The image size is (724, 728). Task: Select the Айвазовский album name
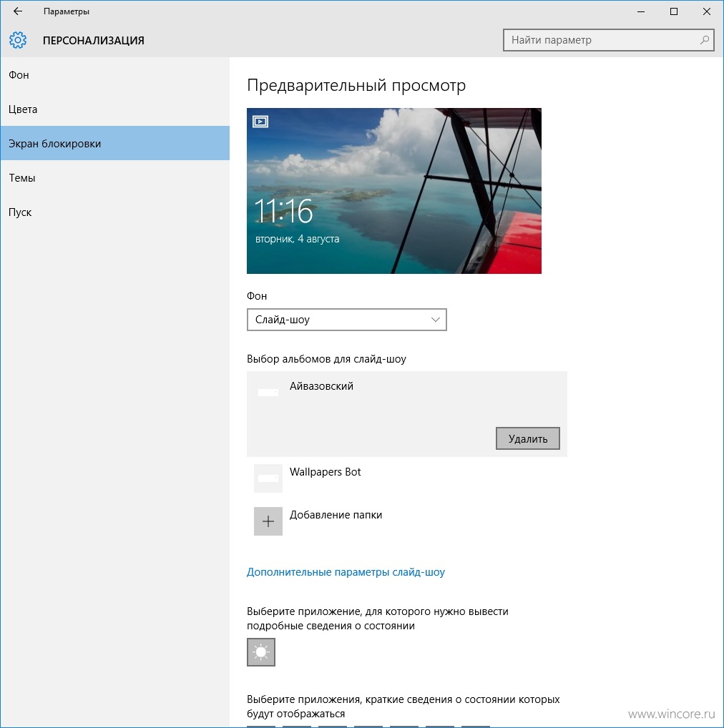pos(321,386)
